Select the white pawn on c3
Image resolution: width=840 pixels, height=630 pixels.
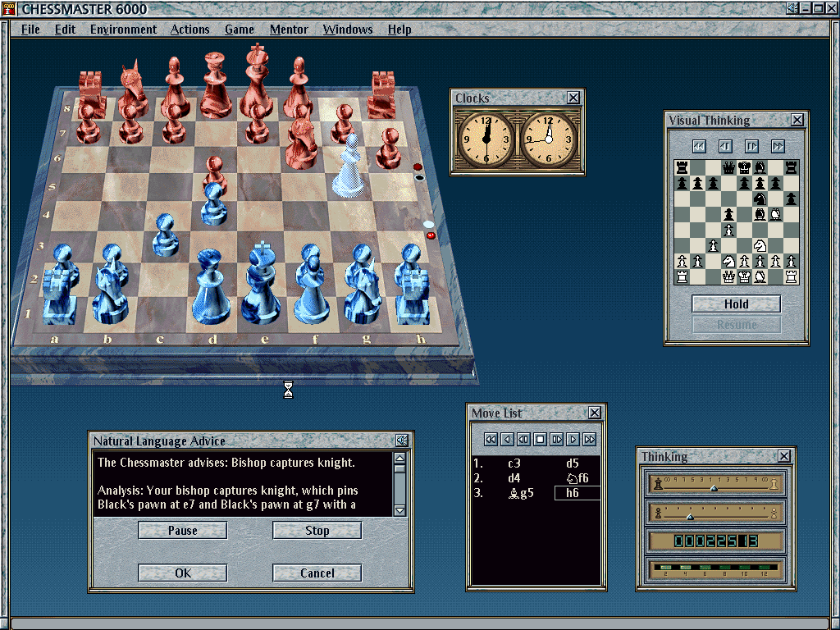pyautogui.click(x=164, y=235)
